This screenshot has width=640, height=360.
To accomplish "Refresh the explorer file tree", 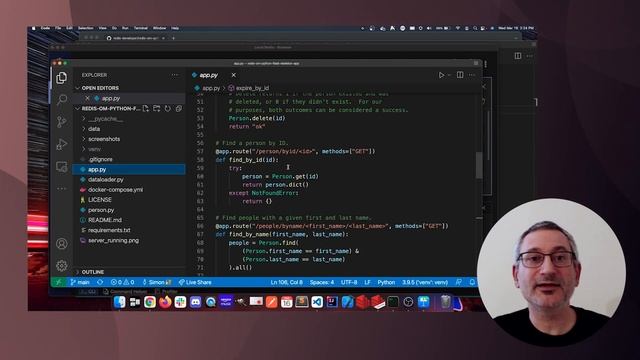I will [x=168, y=109].
